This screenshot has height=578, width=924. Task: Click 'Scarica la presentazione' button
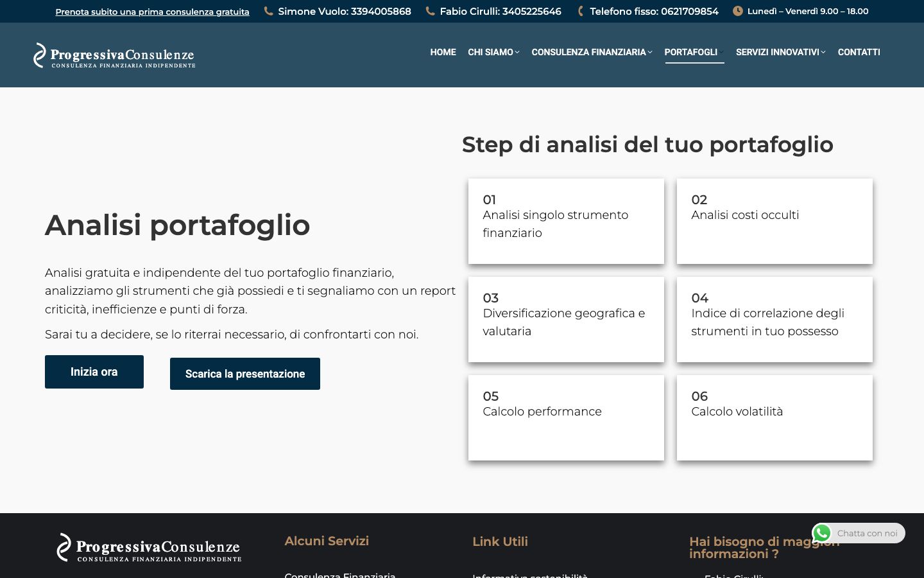245,374
